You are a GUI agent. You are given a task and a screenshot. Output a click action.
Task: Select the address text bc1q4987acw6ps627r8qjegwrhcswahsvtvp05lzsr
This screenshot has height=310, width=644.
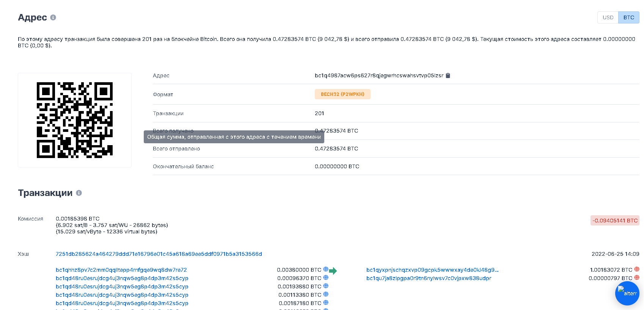[379, 75]
